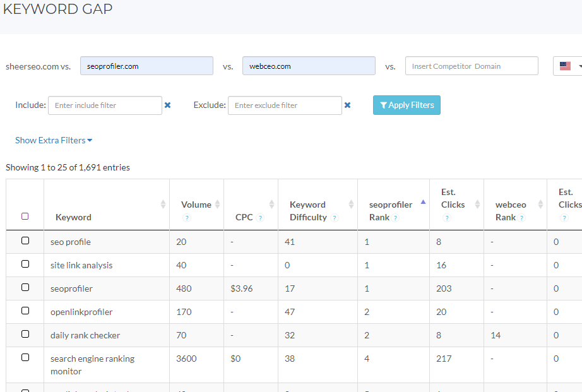
Task: Open the help icon under seoprofiler's Est. Clicks
Action: [x=447, y=218]
